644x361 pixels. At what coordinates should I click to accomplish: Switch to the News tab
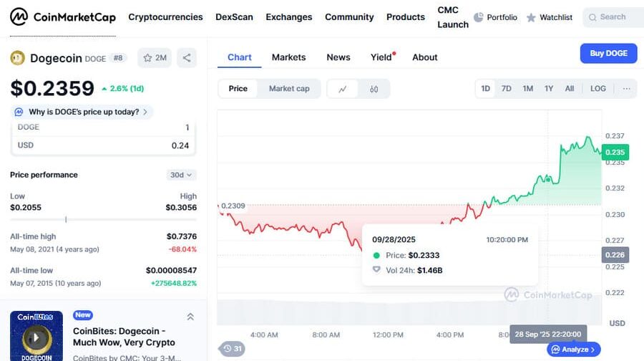pos(338,57)
